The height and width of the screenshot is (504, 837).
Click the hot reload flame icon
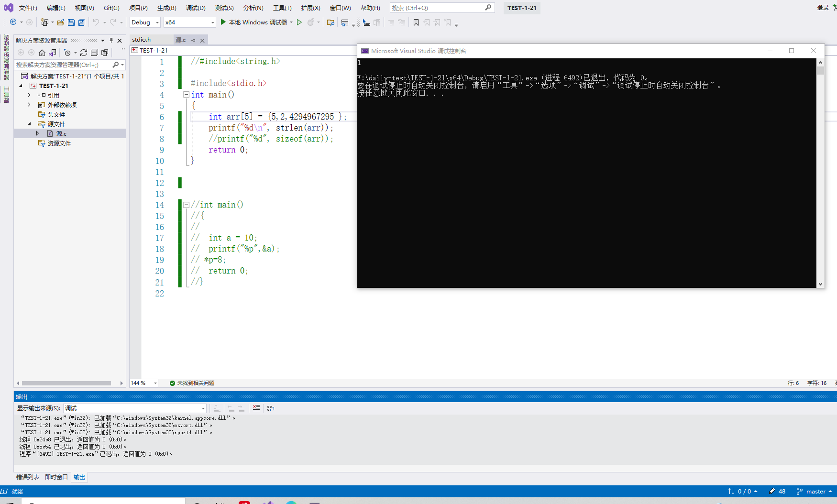click(x=311, y=22)
